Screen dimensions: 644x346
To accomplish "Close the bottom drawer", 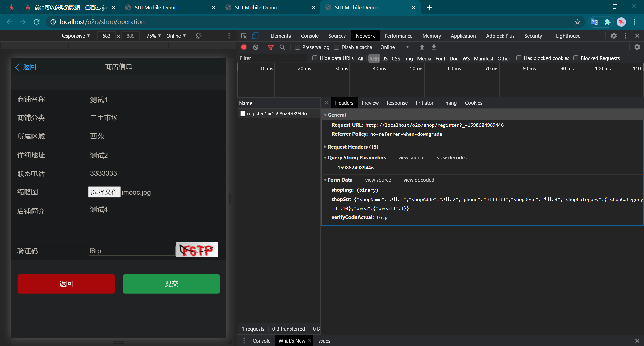I will 637,341.
